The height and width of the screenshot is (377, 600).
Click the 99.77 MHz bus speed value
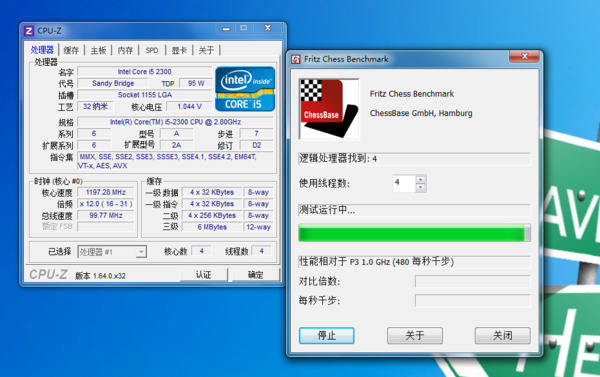pos(106,215)
